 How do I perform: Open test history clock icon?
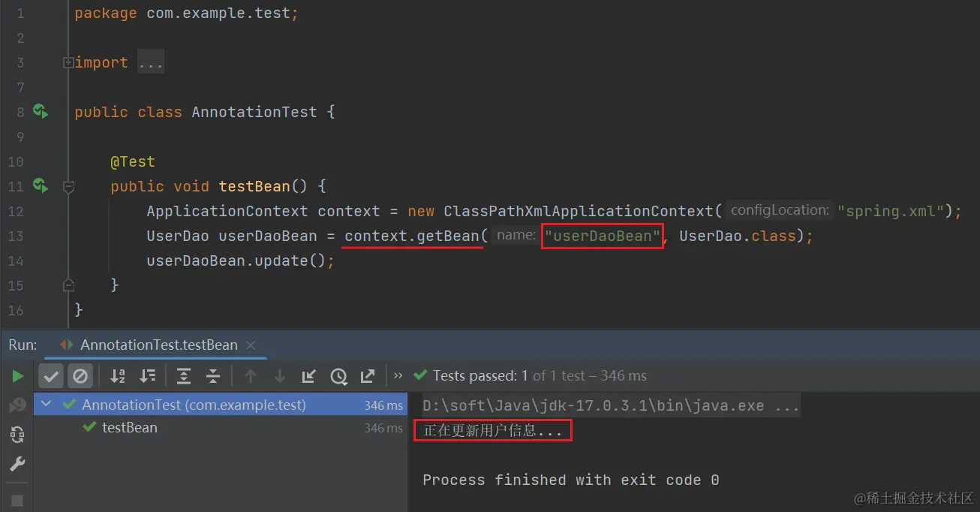(338, 375)
